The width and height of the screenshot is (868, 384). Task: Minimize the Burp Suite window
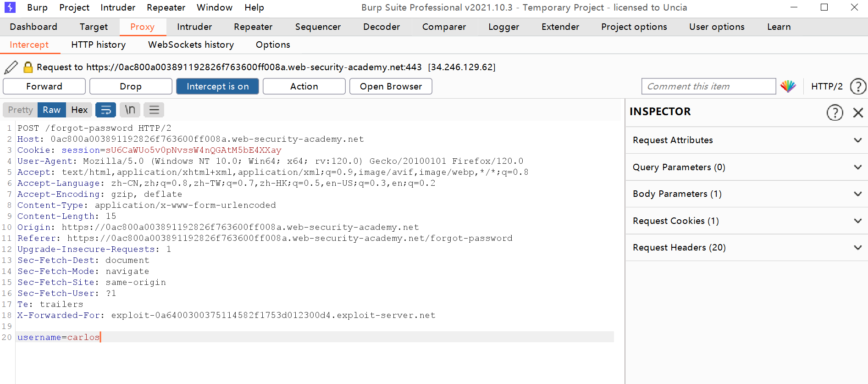click(794, 7)
